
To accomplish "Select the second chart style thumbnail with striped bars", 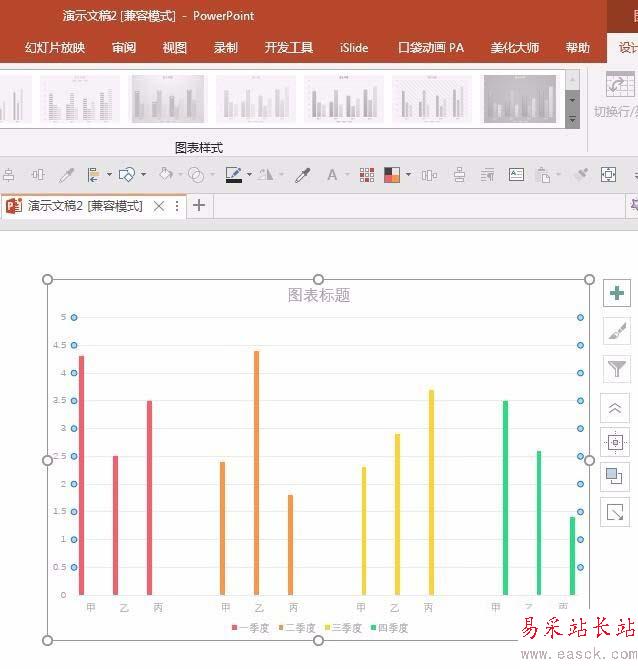I will (80, 99).
